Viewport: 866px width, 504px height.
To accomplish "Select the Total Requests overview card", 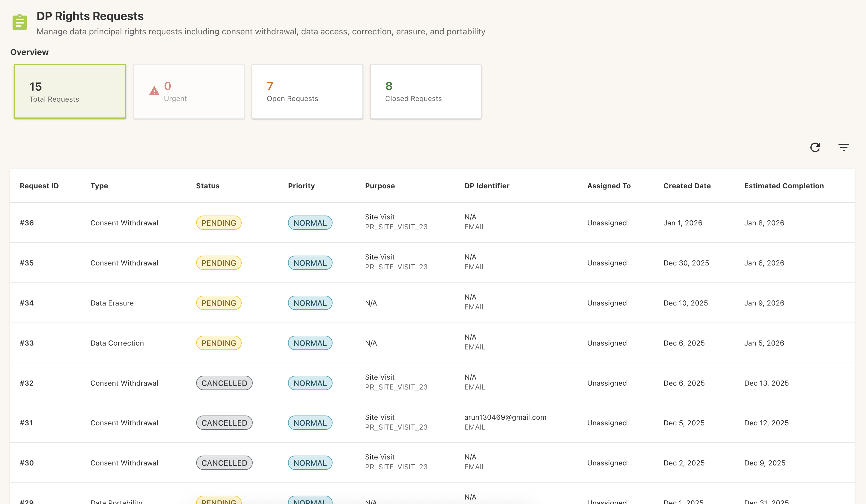I will (x=70, y=91).
